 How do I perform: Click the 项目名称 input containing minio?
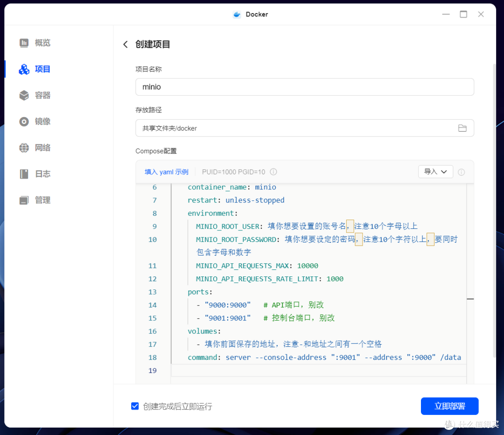[x=304, y=87]
